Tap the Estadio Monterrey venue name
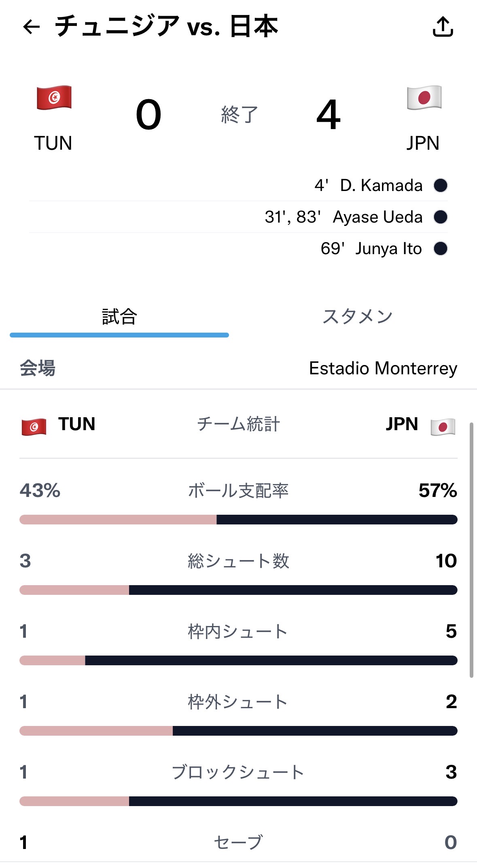Screen dimensions: 477x868 click(383, 368)
